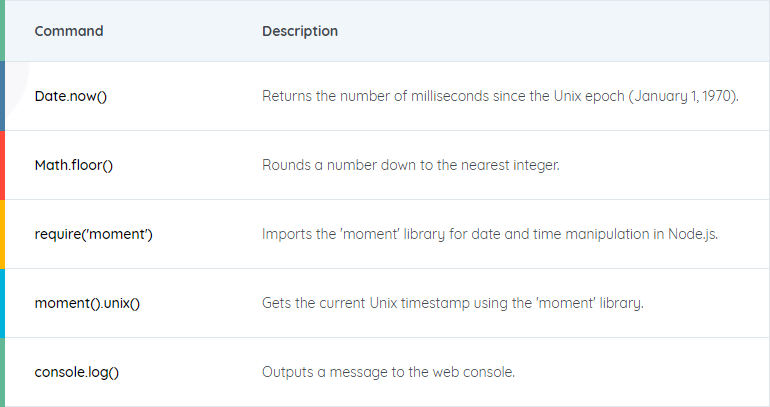The width and height of the screenshot is (770, 407).
Task: Select the require('moment') command cell
Action: pos(94,234)
